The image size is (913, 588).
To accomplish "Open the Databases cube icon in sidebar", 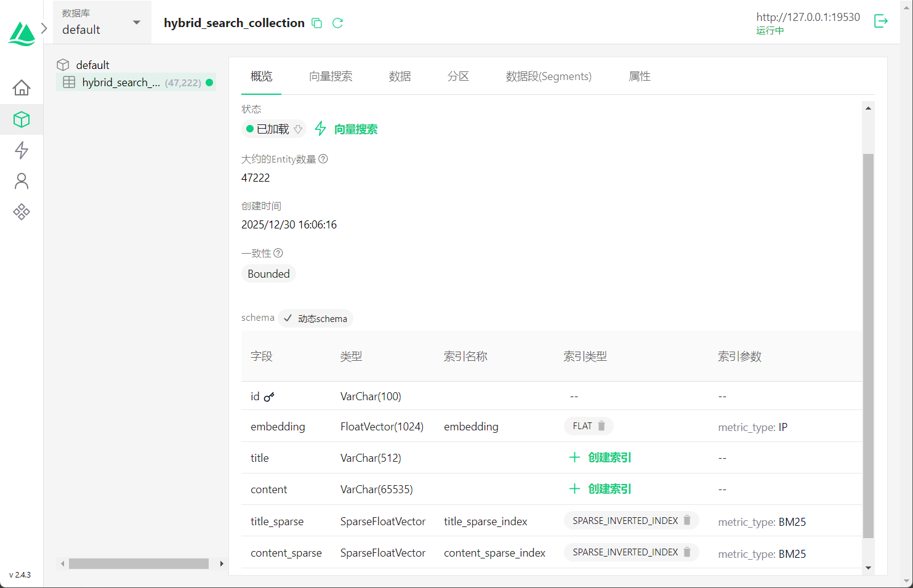I will click(22, 119).
